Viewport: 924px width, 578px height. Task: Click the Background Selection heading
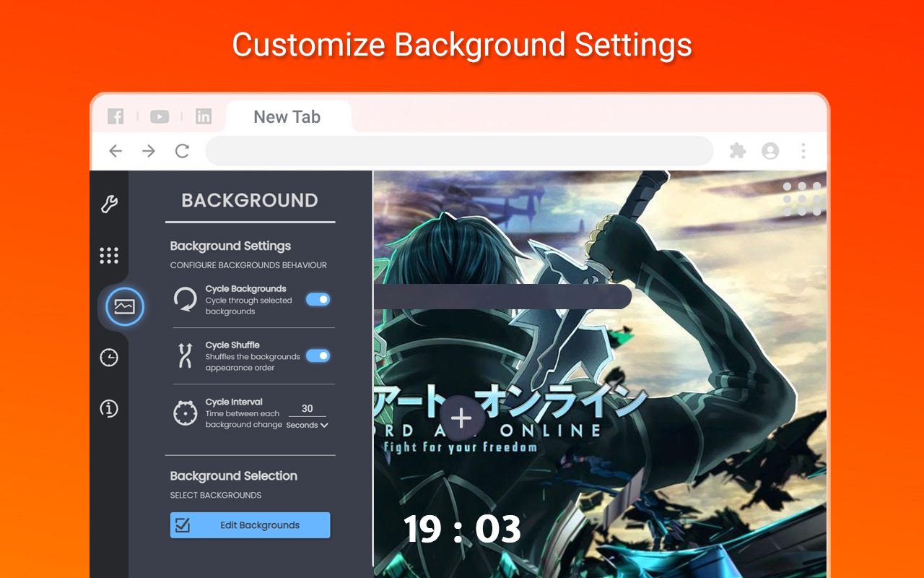click(x=234, y=476)
